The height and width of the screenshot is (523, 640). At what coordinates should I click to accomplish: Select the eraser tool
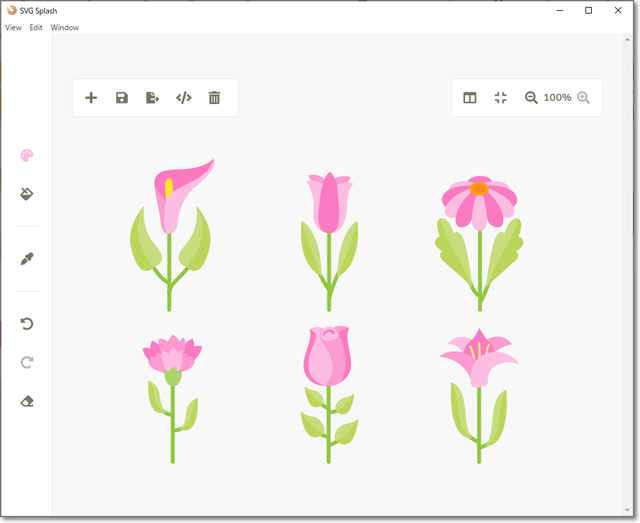(27, 401)
